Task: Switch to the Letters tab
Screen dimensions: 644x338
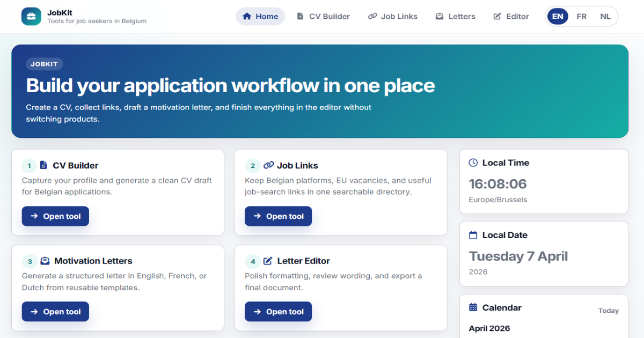Action: pos(455,16)
